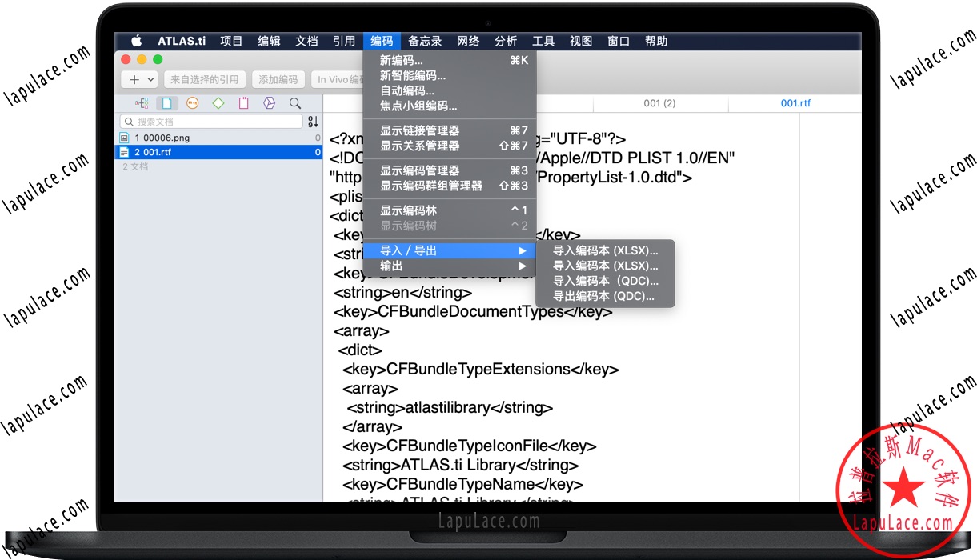Image resolution: width=977 pixels, height=560 pixels.
Task: Switch to the orange Quotations icon
Action: pos(192,103)
